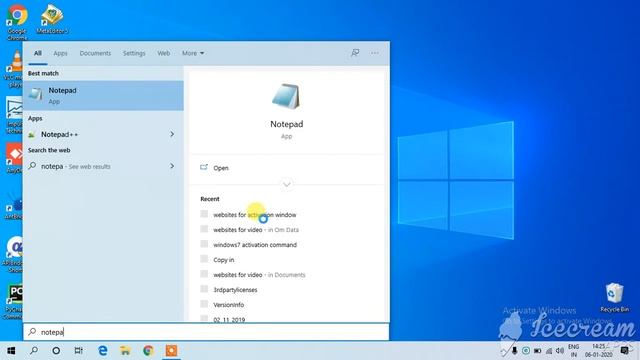Switch to the Web search tab
The height and width of the screenshot is (360, 640).
coord(163,53)
